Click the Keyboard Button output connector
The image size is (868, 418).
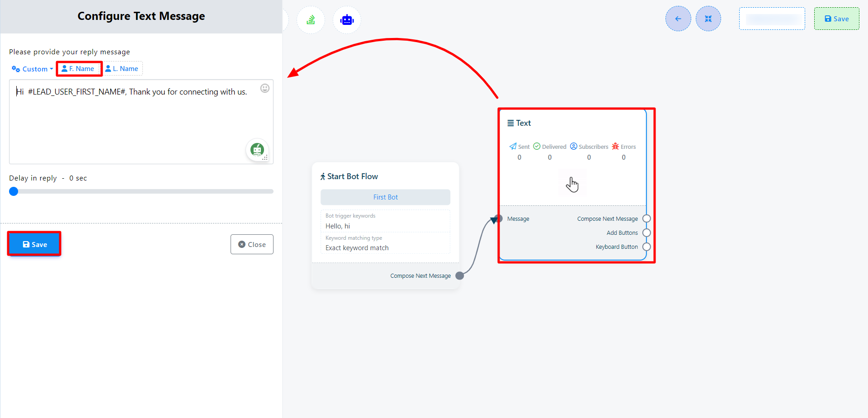tap(646, 247)
